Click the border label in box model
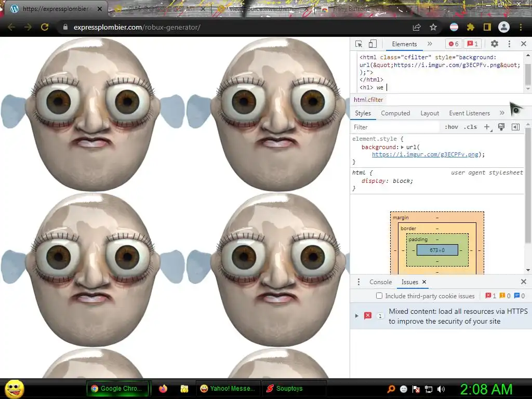 coord(408,229)
